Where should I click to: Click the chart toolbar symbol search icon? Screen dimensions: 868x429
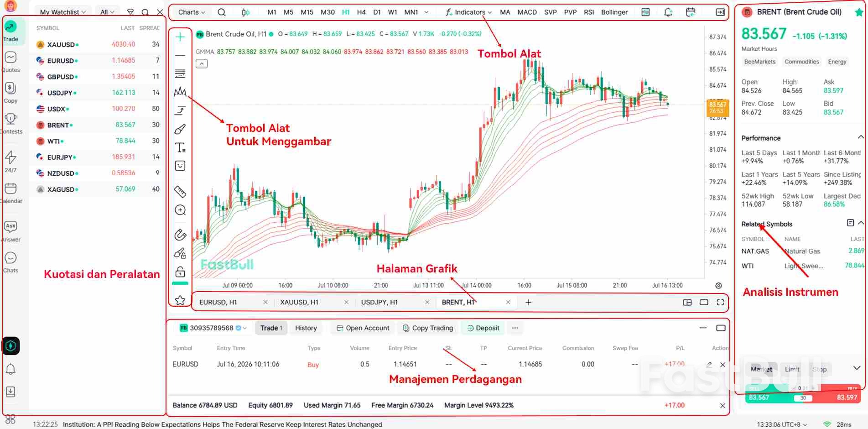pos(222,12)
